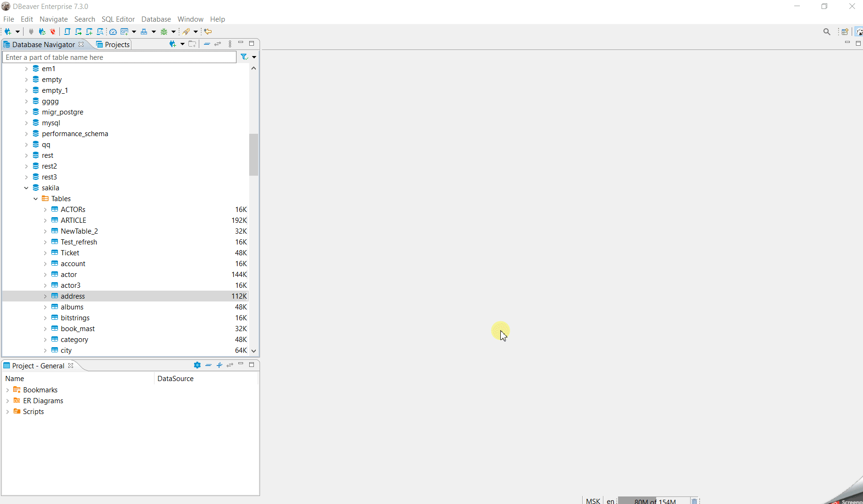Reconnect the active database connection
The height and width of the screenshot is (504, 863).
point(42,32)
